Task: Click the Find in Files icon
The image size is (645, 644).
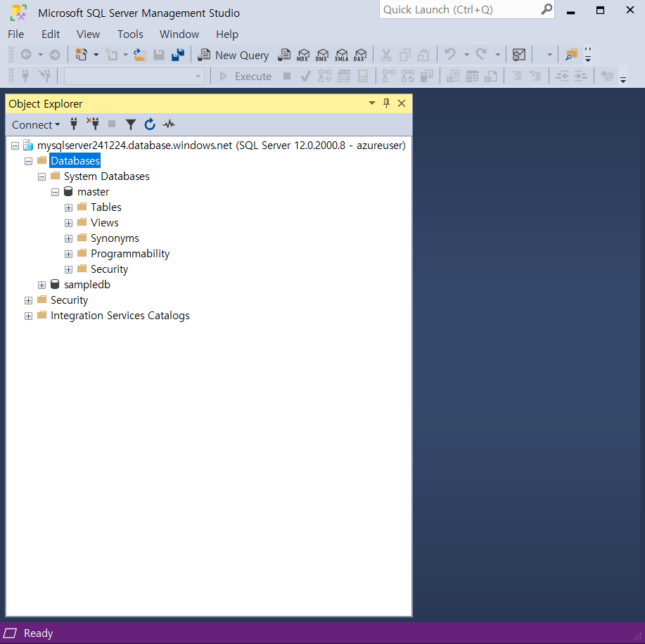Action: coord(571,55)
